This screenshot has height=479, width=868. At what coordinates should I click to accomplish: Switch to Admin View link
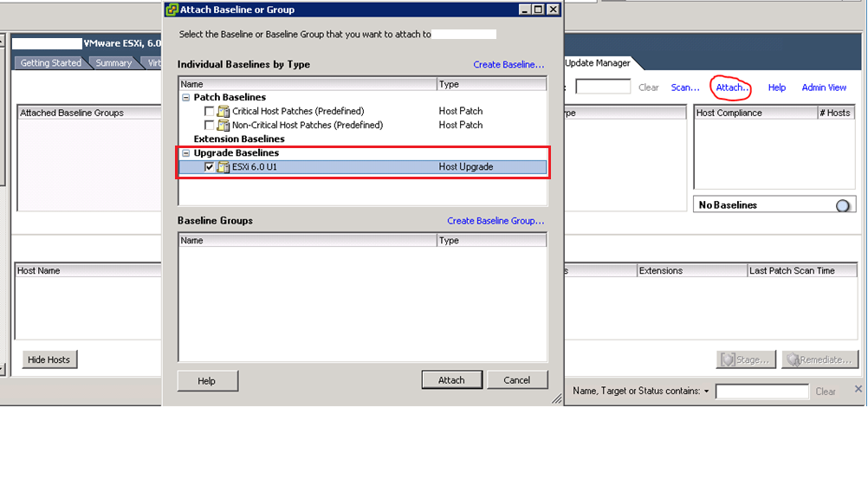pyautogui.click(x=824, y=87)
